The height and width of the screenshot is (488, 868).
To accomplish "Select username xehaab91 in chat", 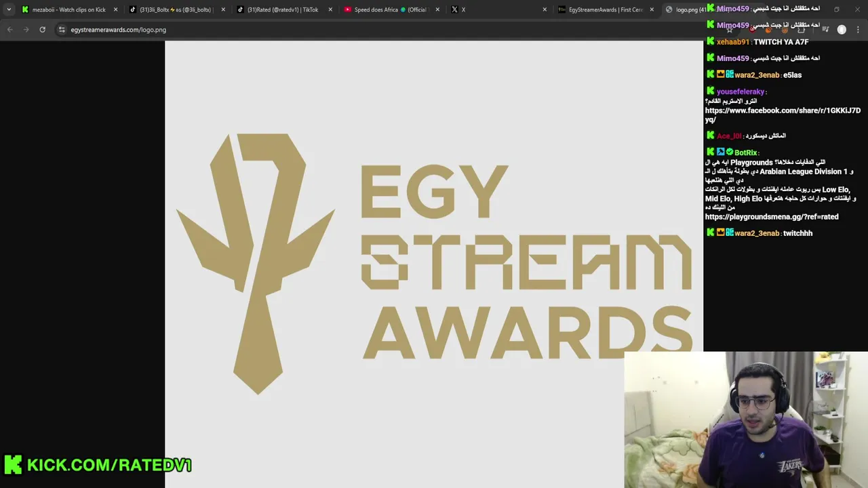I will point(732,42).
